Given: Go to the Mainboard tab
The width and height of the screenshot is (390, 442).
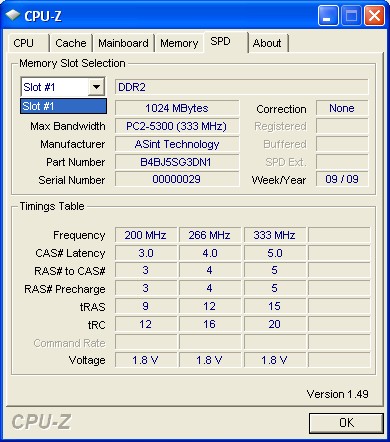Looking at the screenshot, I should pos(123,43).
